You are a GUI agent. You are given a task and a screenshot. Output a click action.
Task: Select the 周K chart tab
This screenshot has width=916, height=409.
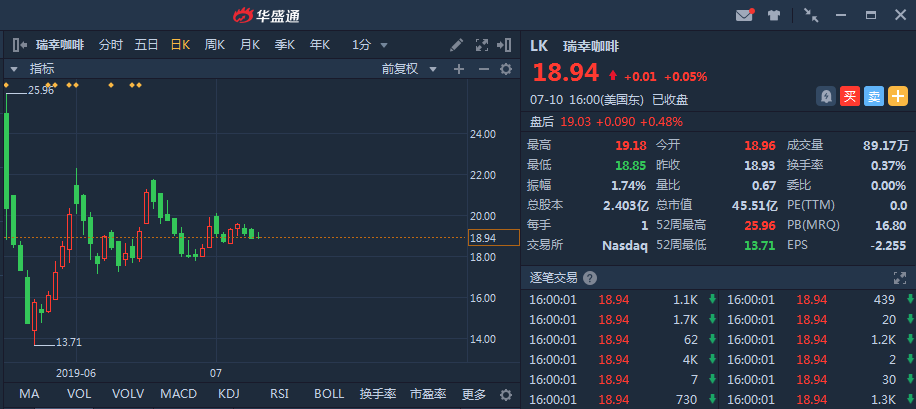point(215,45)
